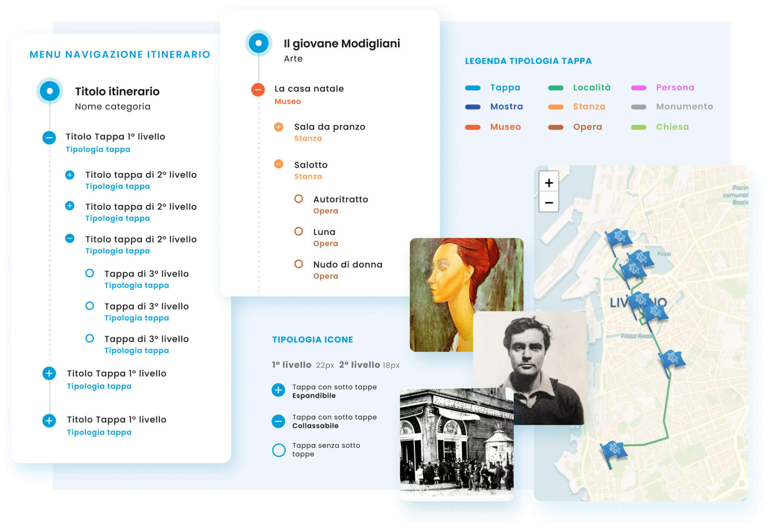Click the Espandibile plus icon in Tipologia Icone
This screenshot has height=532, width=773.
coord(279,390)
